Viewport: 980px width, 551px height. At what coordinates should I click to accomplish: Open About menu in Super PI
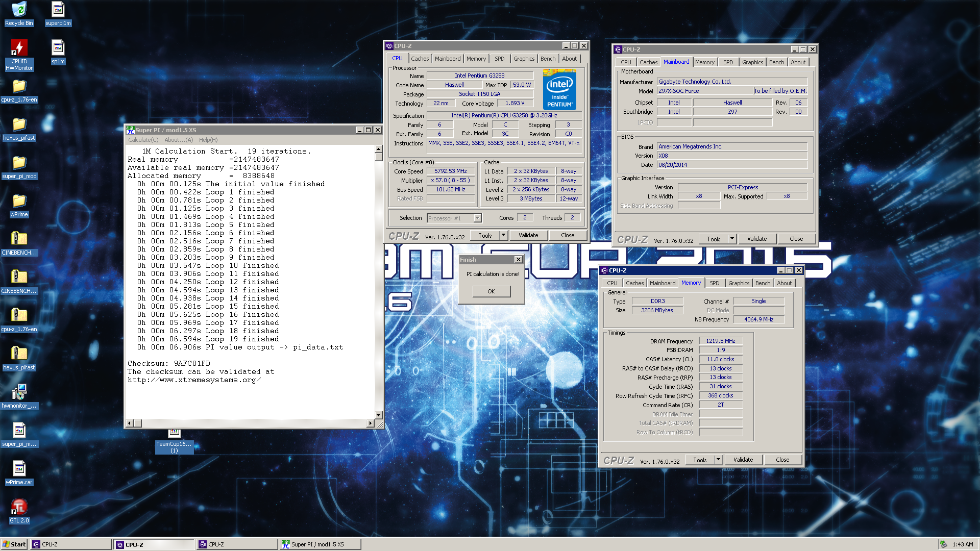tap(179, 140)
